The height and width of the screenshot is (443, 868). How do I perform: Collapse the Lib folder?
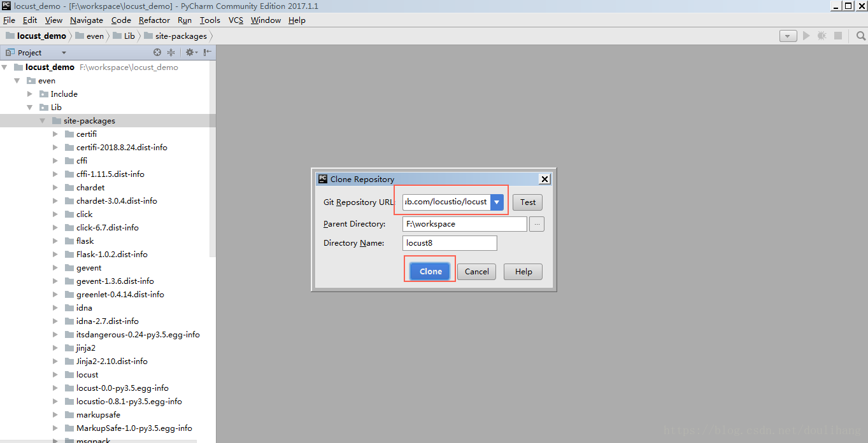point(30,108)
